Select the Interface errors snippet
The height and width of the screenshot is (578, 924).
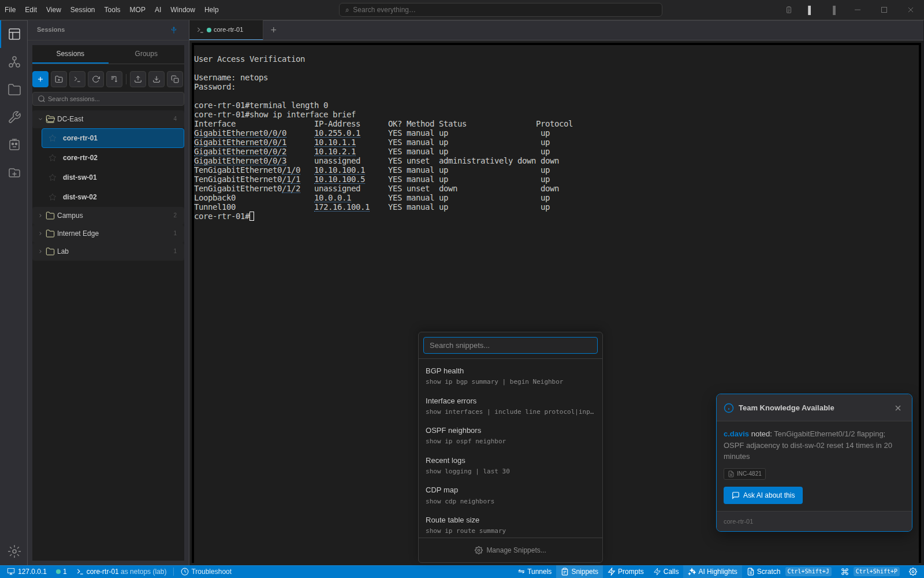pyautogui.click(x=511, y=406)
